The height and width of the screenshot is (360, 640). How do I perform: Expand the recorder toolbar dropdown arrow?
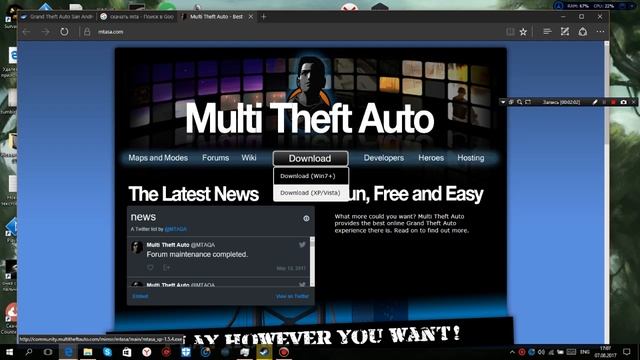coord(503,102)
